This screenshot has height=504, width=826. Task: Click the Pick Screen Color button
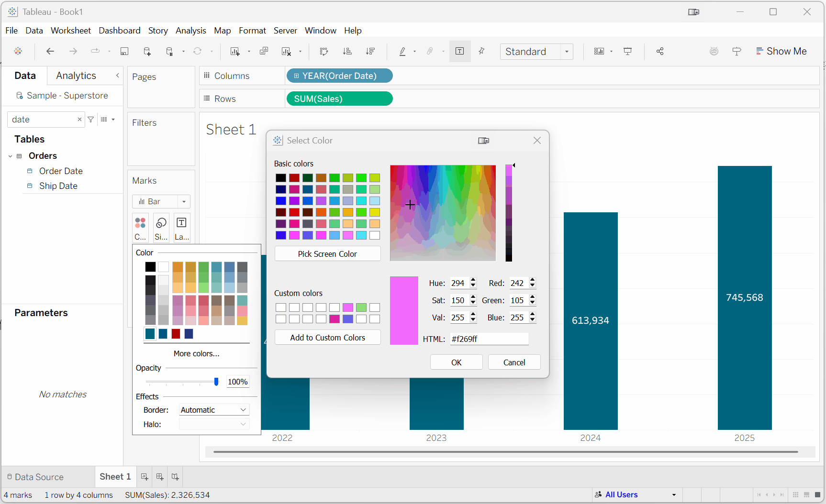point(327,254)
